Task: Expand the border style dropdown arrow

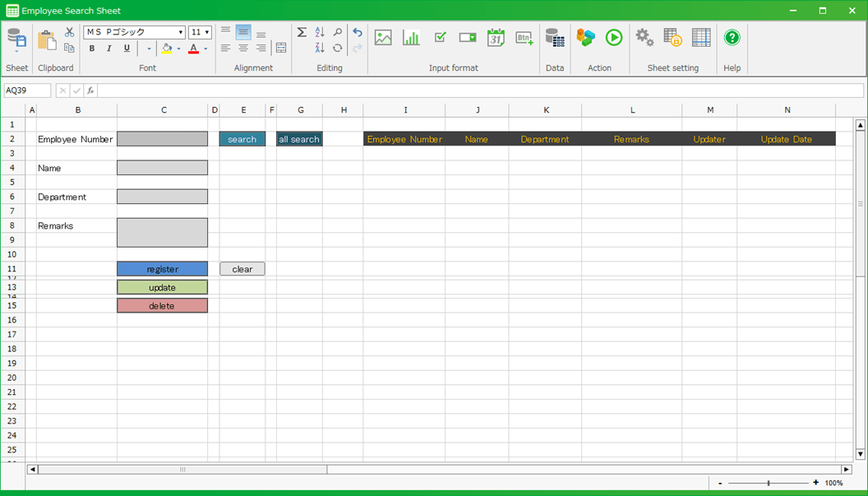Action: (x=149, y=49)
